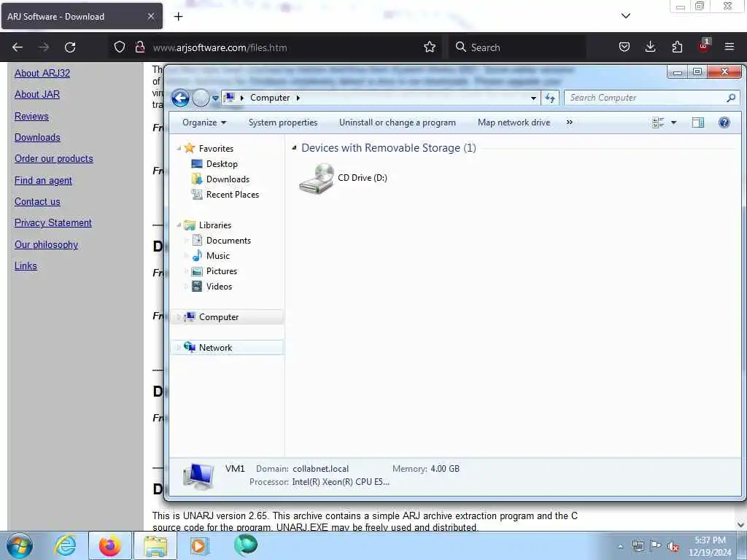Open Explorer Help question-mark icon
The image size is (747, 560).
724,122
